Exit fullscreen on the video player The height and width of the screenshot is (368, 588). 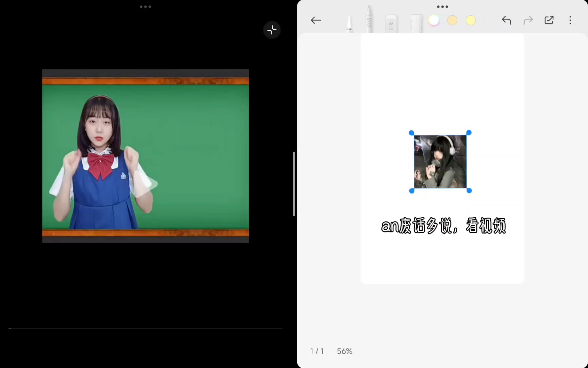tap(272, 30)
